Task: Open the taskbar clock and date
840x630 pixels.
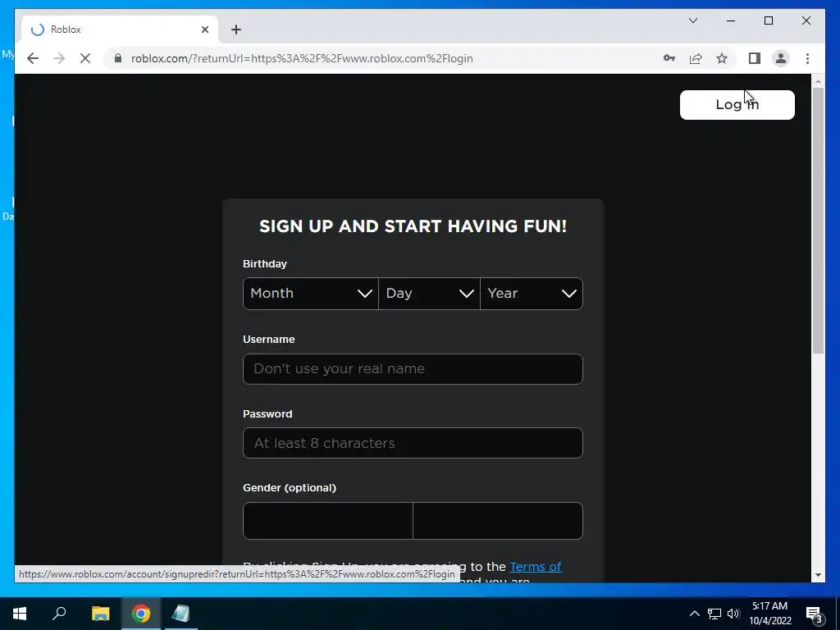Action: [770, 614]
